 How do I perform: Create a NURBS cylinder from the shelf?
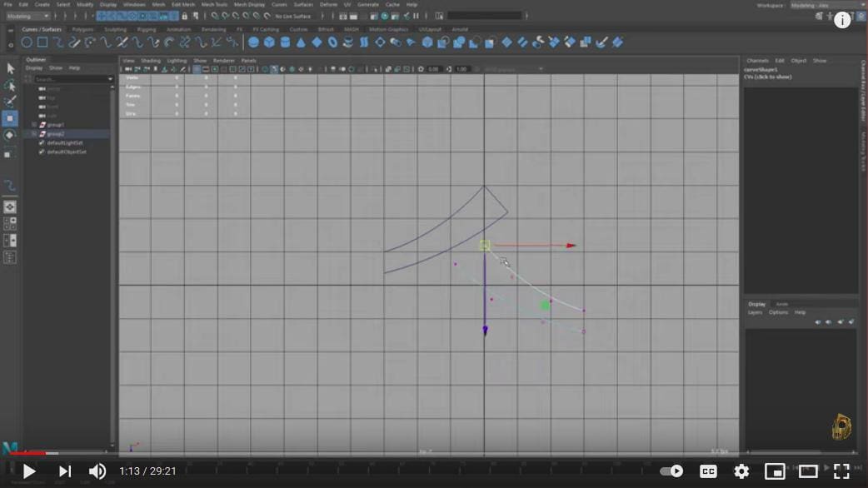[285, 42]
